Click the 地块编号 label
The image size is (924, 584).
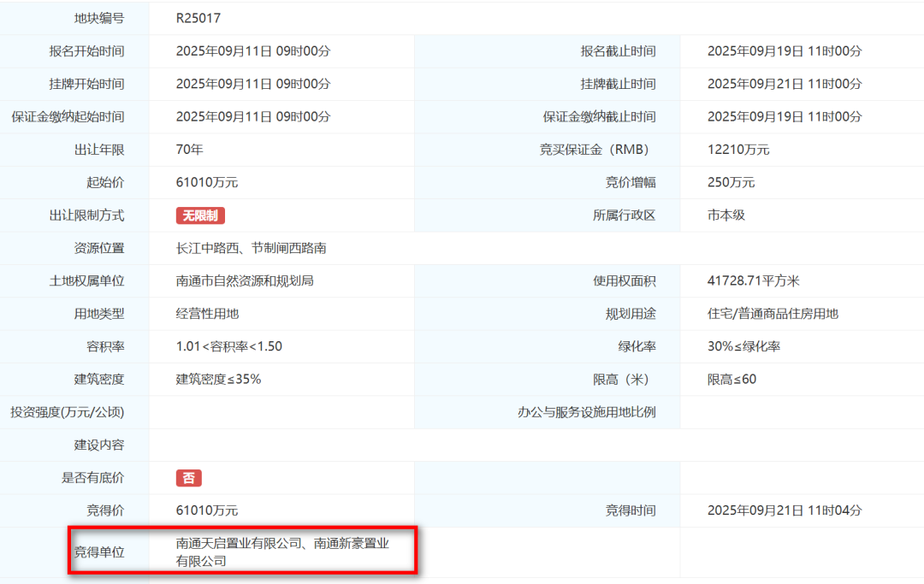(99, 18)
